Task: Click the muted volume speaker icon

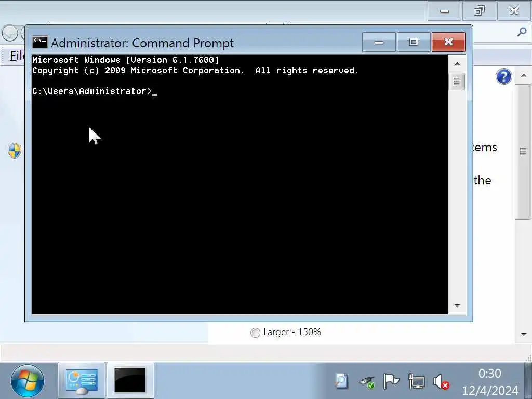Action: point(441,381)
